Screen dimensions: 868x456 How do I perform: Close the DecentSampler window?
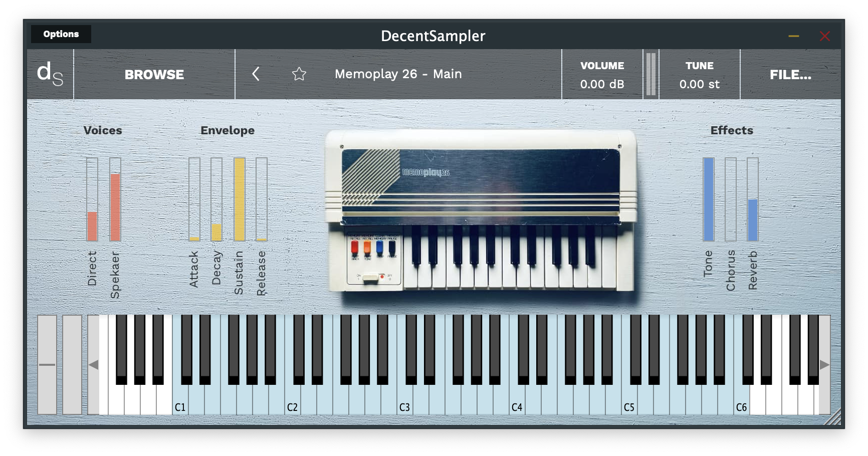coord(825,36)
